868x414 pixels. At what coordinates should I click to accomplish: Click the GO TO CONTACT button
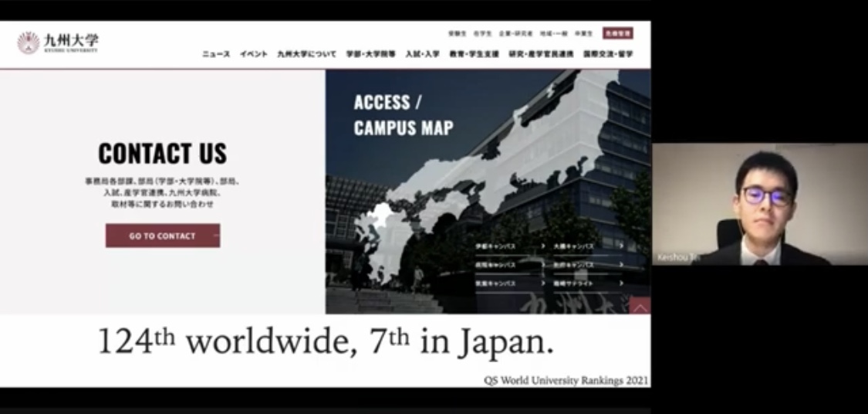163,236
